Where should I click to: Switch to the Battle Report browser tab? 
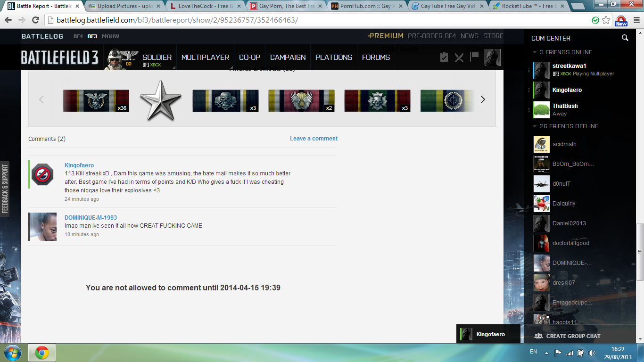tap(43, 6)
